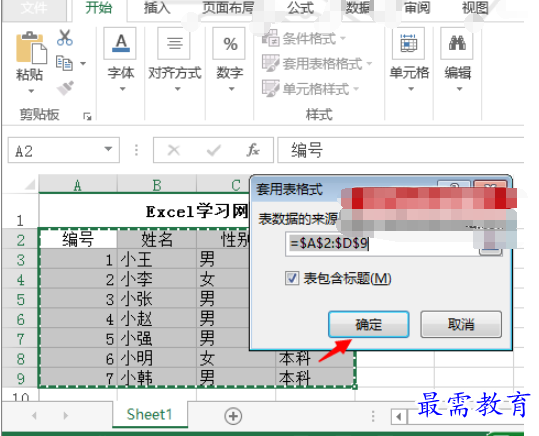This screenshot has width=539, height=436.
Task: Toggle the 表包含标题 checkbox
Action: (292, 278)
